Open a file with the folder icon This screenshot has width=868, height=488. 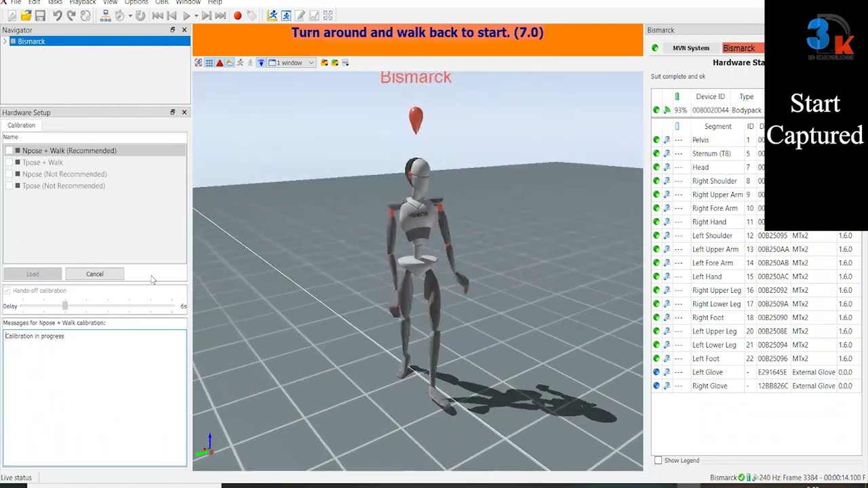tap(26, 16)
